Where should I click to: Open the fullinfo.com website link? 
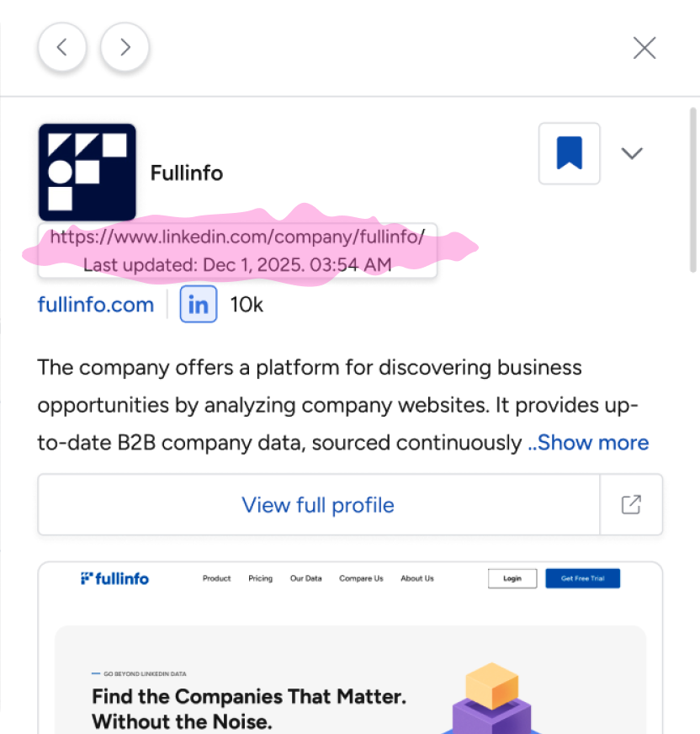[x=96, y=305]
